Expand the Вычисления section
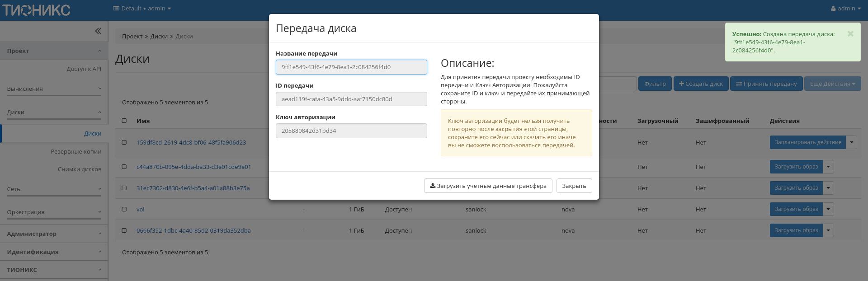 click(54, 89)
